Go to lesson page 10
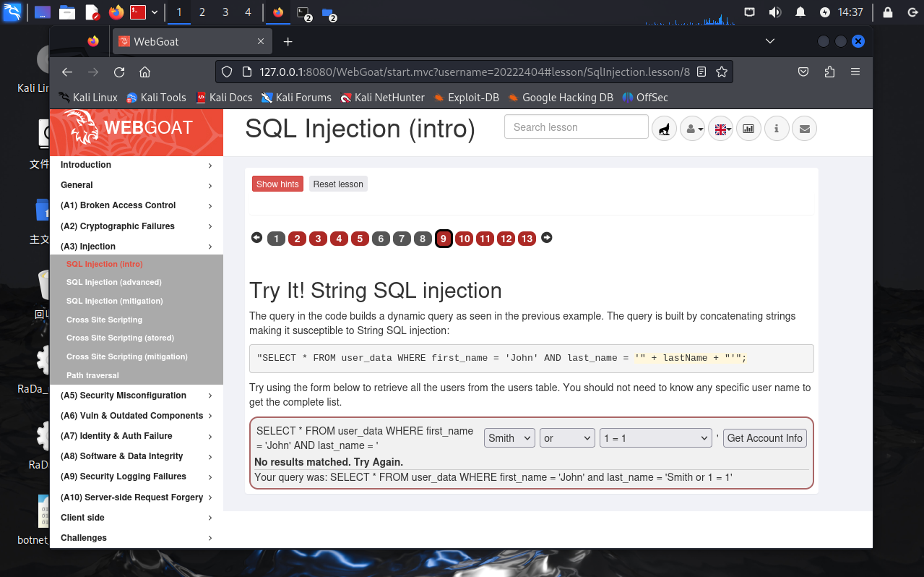The image size is (924, 577). click(x=465, y=239)
